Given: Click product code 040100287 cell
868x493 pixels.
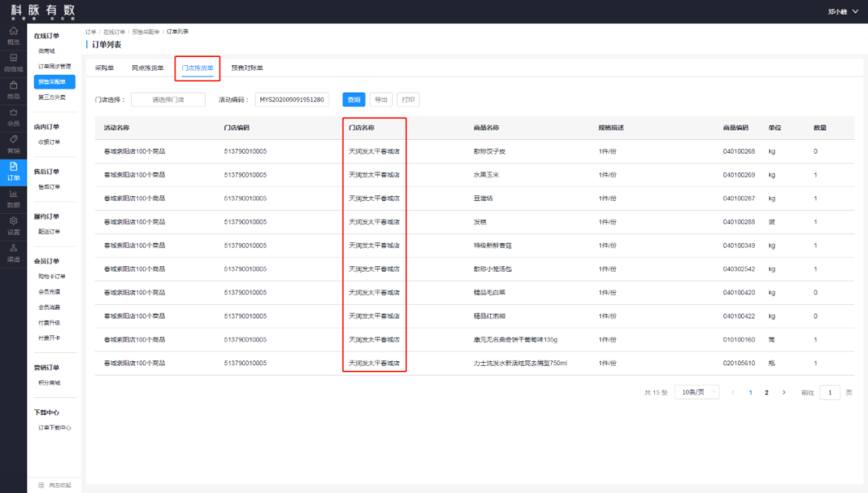Looking at the screenshot, I should (739, 199).
